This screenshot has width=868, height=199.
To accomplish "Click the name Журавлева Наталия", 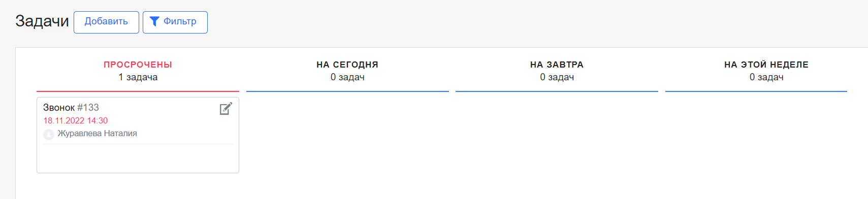I will click(98, 134).
